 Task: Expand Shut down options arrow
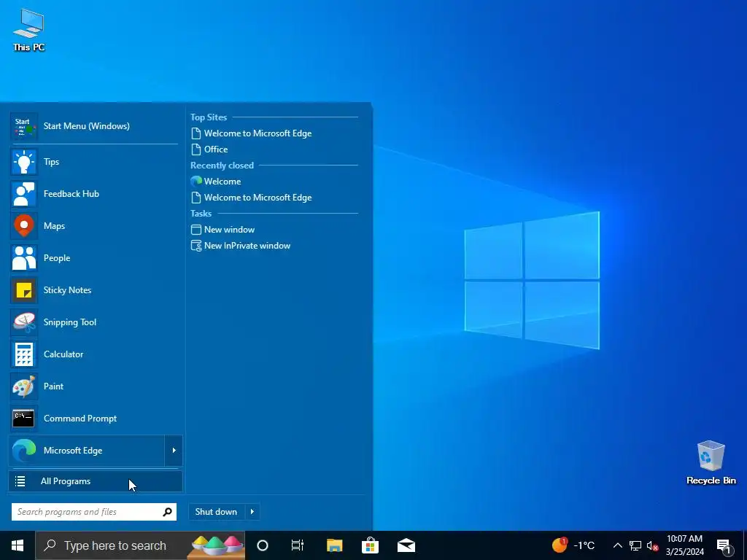pos(252,512)
